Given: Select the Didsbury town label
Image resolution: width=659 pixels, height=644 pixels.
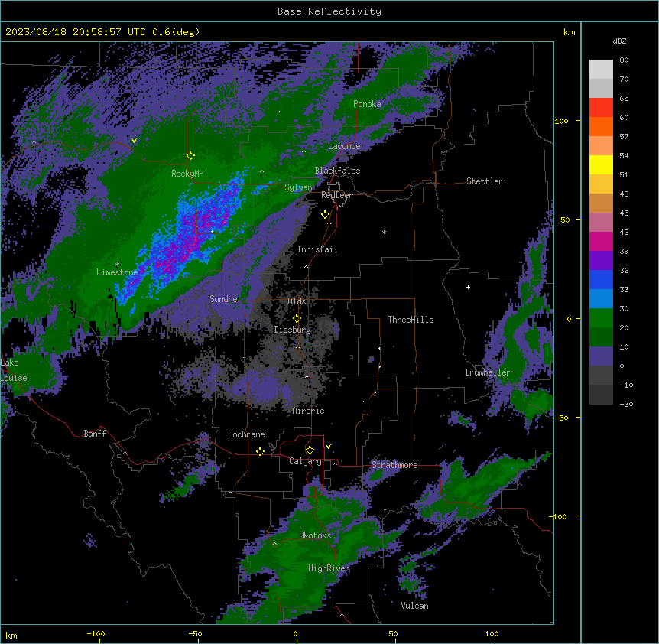Looking at the screenshot, I should 293,330.
